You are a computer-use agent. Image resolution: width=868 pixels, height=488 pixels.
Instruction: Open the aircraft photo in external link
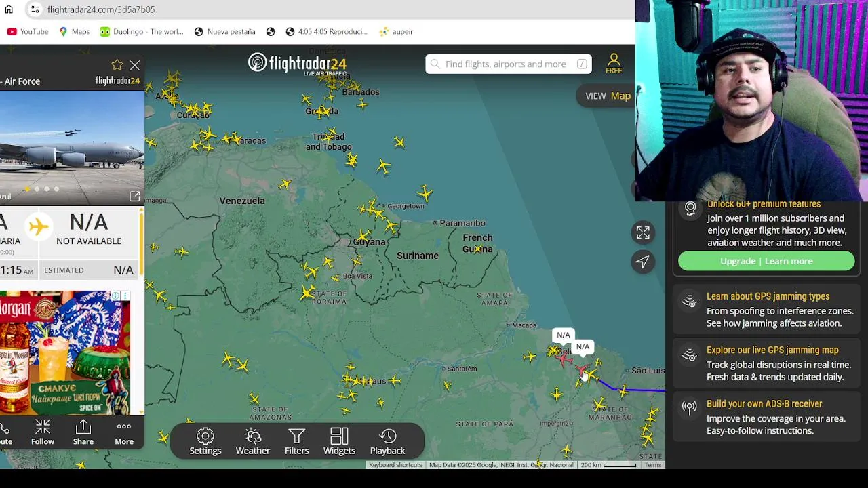click(134, 197)
